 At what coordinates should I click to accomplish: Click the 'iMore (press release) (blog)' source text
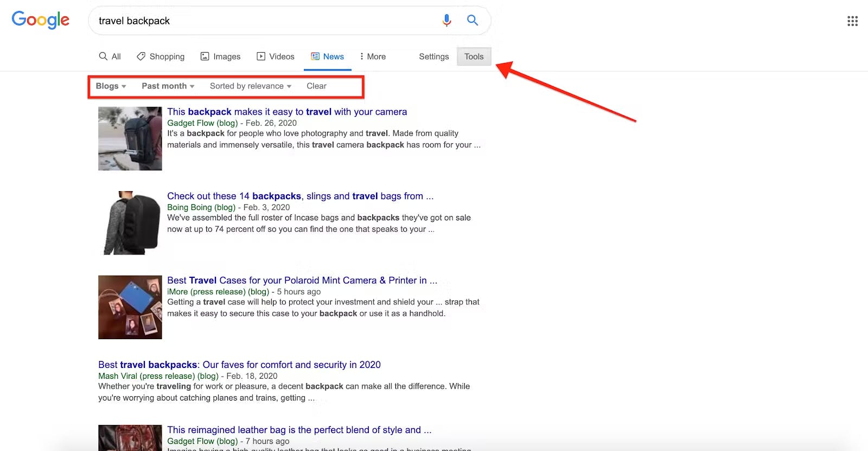click(x=218, y=291)
